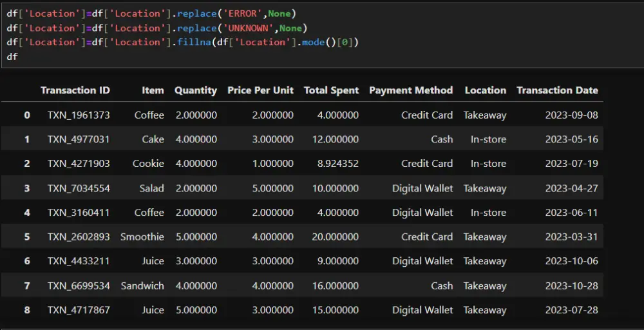Click the 12.000000 total spent value

[335, 139]
